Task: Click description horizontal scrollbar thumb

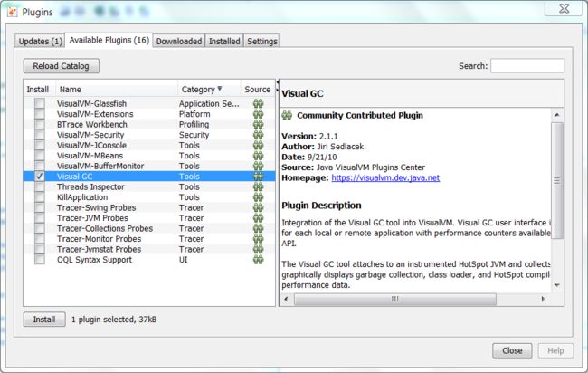Action: pos(395,299)
